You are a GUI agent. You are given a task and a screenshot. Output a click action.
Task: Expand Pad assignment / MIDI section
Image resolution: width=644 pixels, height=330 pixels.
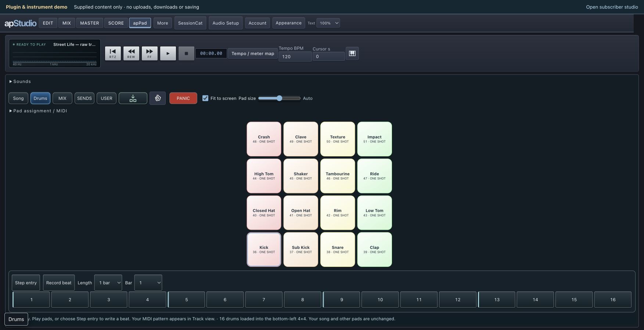pyautogui.click(x=38, y=111)
